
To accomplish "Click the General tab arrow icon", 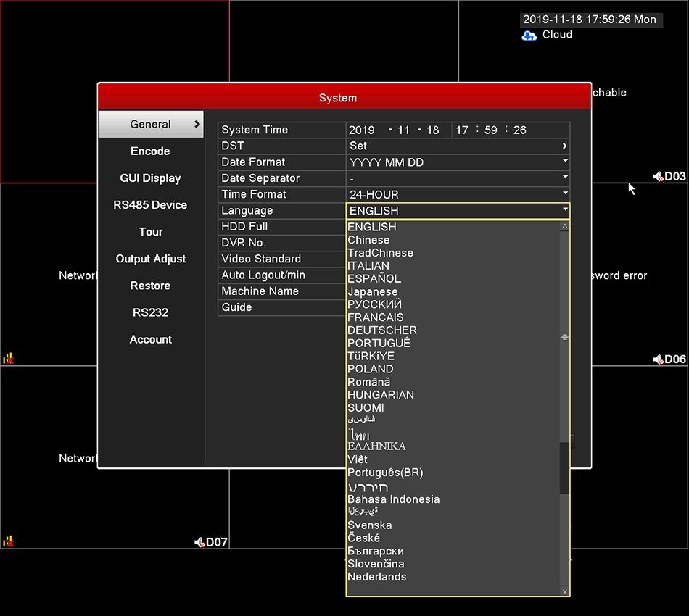I will coord(197,124).
